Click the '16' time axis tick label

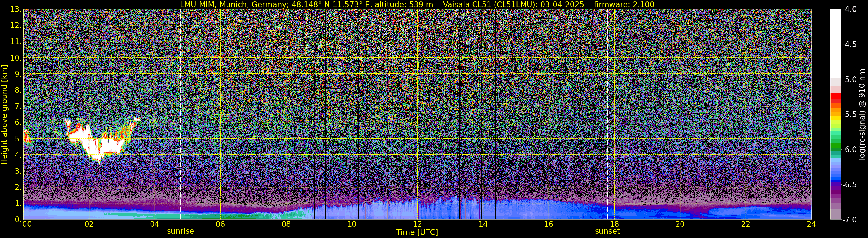point(549,224)
